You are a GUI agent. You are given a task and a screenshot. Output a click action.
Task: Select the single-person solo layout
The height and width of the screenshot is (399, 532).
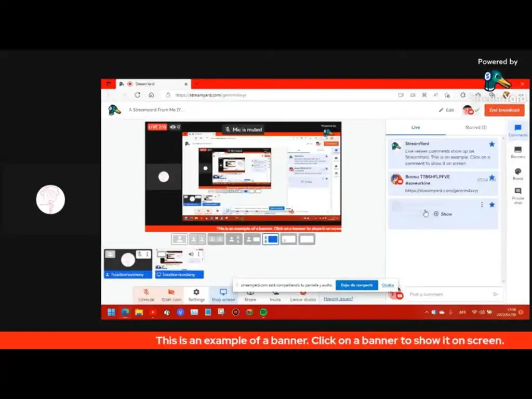pyautogui.click(x=179, y=239)
